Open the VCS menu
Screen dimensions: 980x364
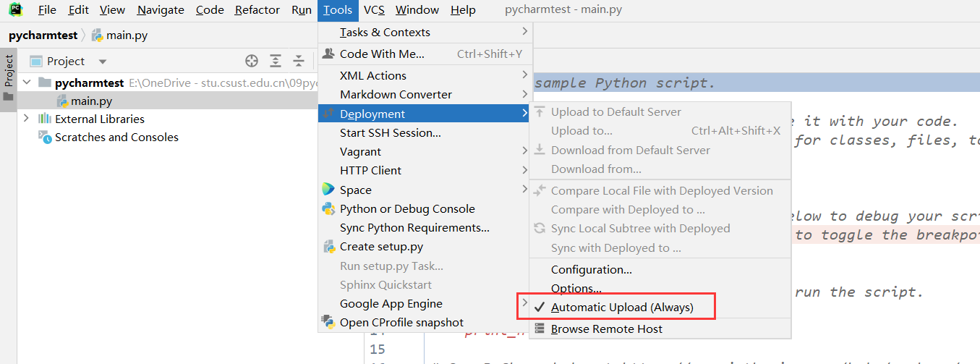pyautogui.click(x=374, y=9)
